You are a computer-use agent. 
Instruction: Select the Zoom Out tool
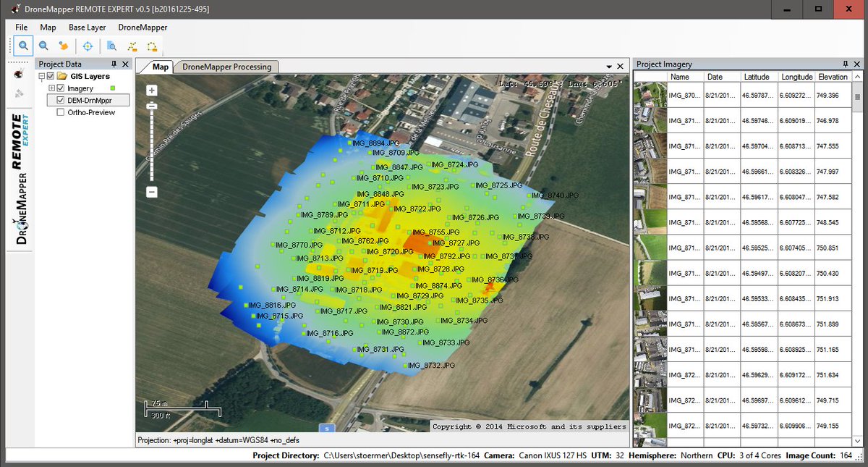pos(43,46)
